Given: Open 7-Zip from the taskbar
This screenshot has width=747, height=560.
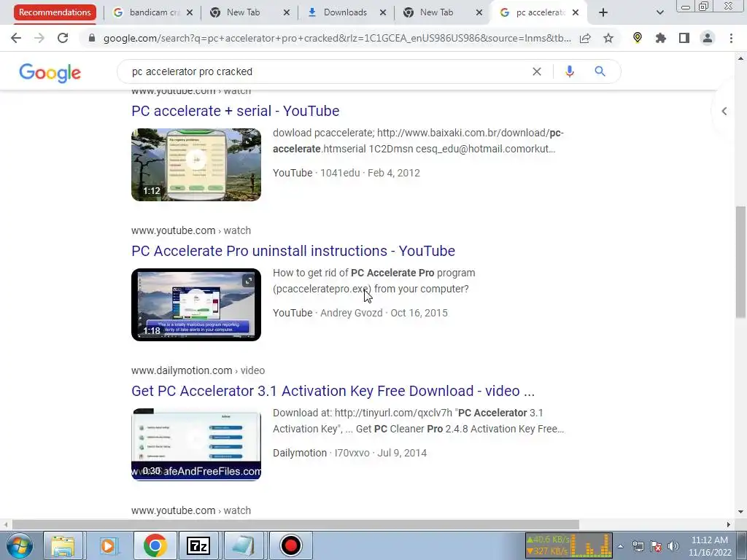Looking at the screenshot, I should [x=198, y=545].
